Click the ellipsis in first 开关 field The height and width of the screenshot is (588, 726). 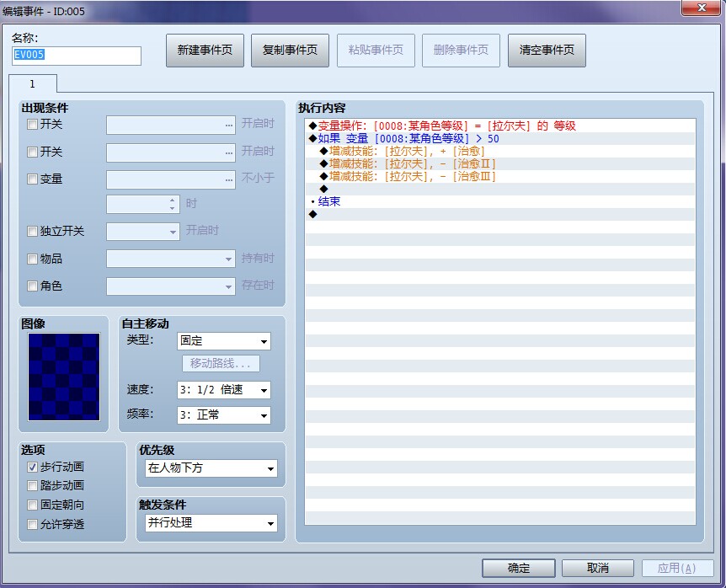coord(229,126)
